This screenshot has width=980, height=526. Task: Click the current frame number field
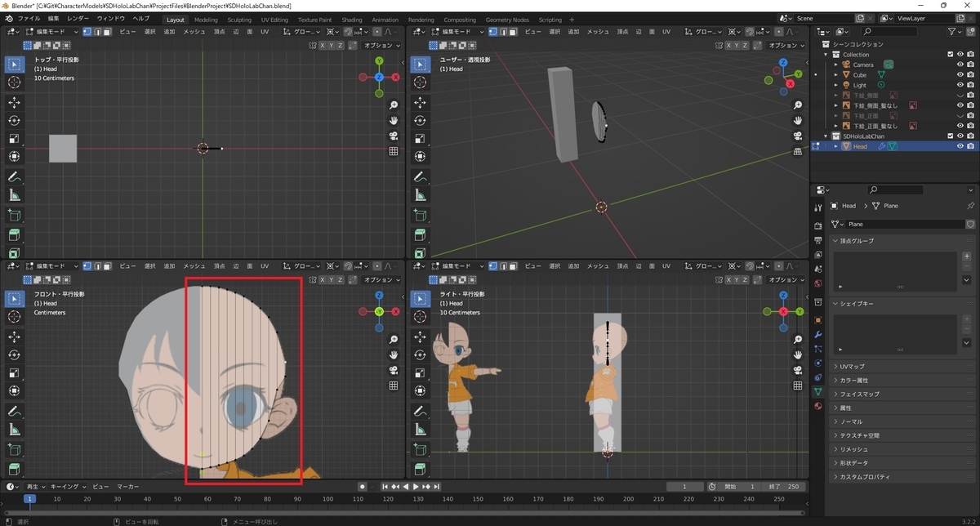coord(685,487)
